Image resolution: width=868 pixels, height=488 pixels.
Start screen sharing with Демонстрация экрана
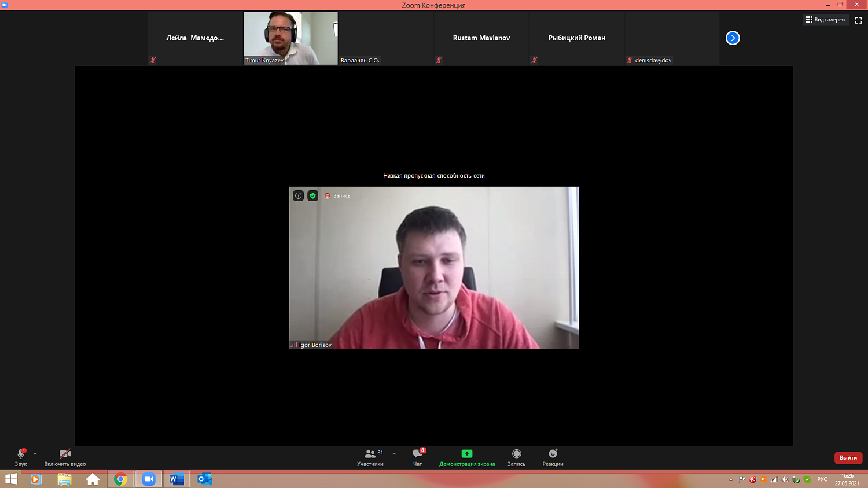point(467,457)
